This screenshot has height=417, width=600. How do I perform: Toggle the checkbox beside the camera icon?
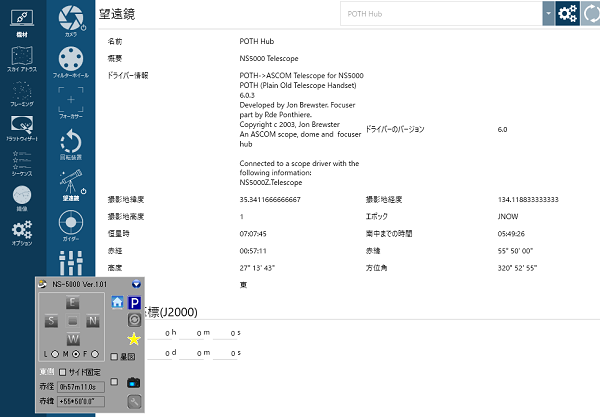[114, 382]
